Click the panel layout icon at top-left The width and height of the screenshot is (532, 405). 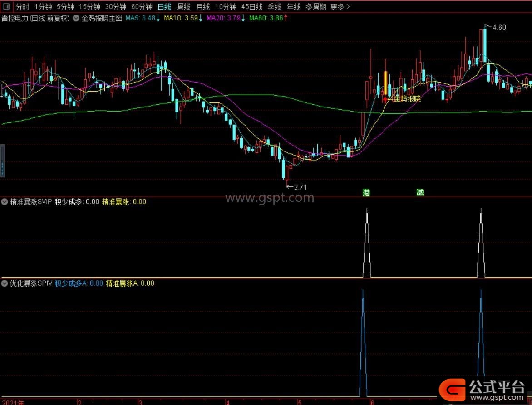[6, 6]
